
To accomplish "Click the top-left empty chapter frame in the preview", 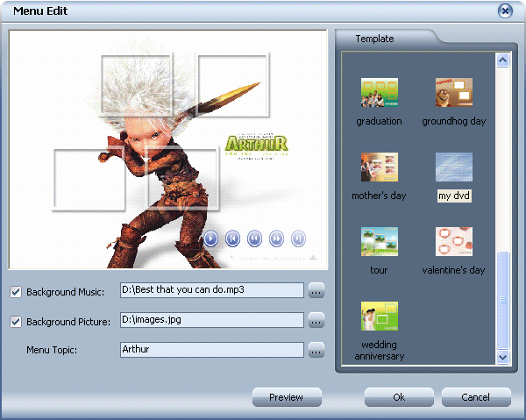I will [137, 84].
